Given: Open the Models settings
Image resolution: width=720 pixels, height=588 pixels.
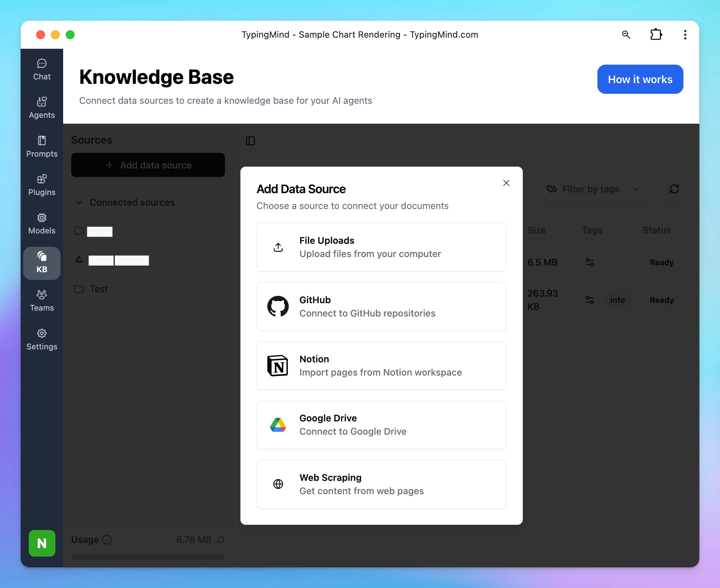Looking at the screenshot, I should pos(42,224).
